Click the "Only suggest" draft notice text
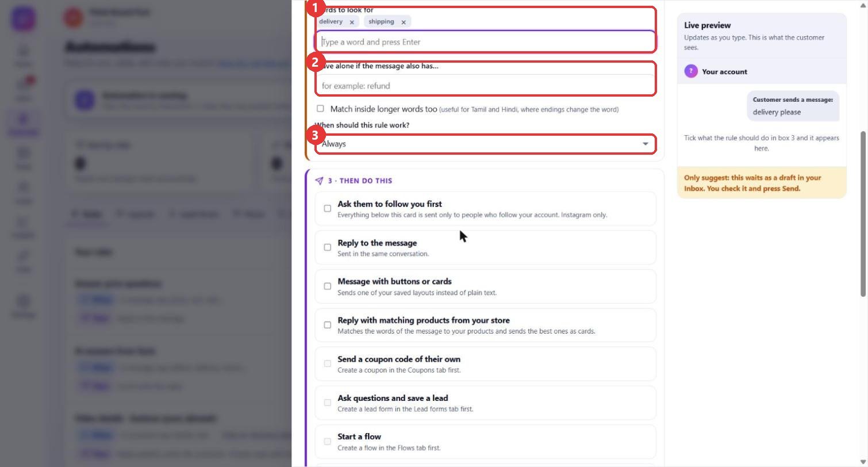Image resolution: width=868 pixels, height=467 pixels. pos(752,183)
